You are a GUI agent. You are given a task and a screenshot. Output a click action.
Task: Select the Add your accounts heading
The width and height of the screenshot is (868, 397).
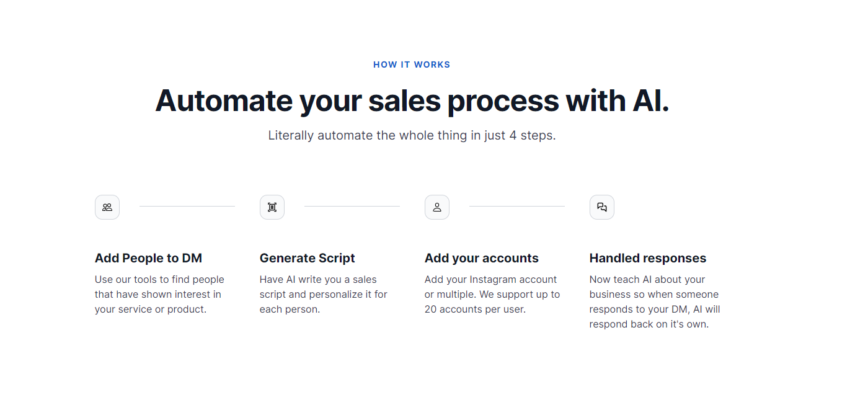[x=482, y=258]
